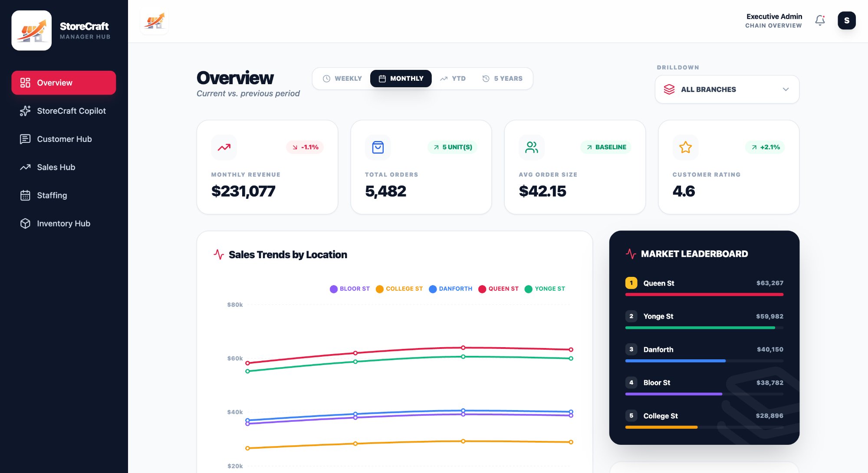
Task: Enable the 5 YEARS view
Action: coord(503,79)
